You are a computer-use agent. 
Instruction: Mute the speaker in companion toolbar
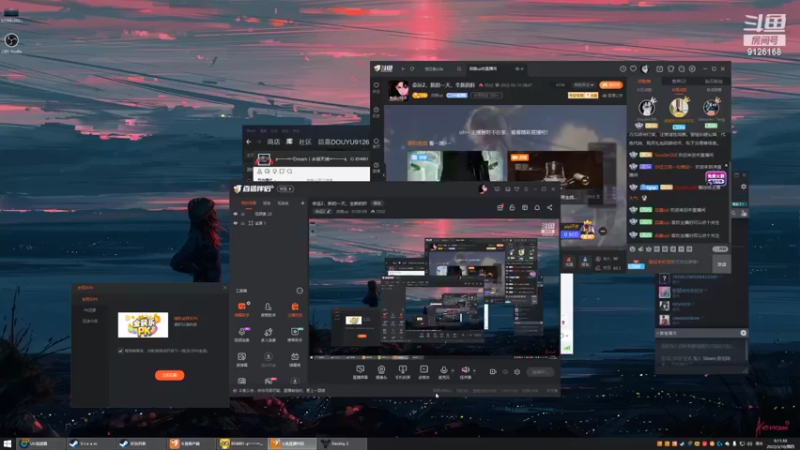click(465, 372)
